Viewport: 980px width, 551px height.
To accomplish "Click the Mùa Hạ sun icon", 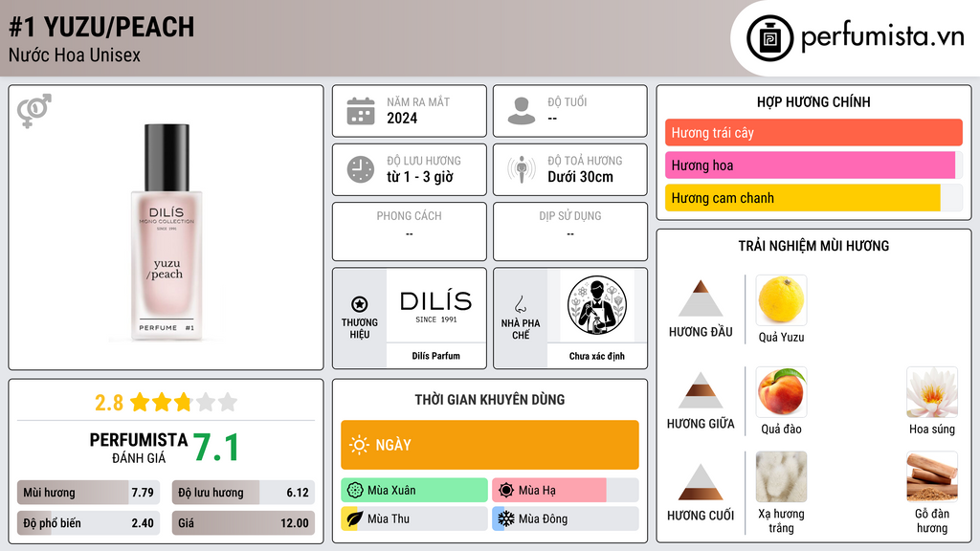I will 506,491.
